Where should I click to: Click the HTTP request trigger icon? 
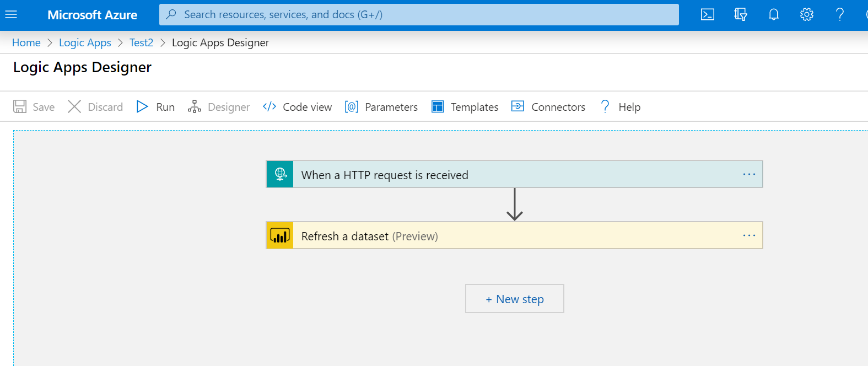coord(280,174)
